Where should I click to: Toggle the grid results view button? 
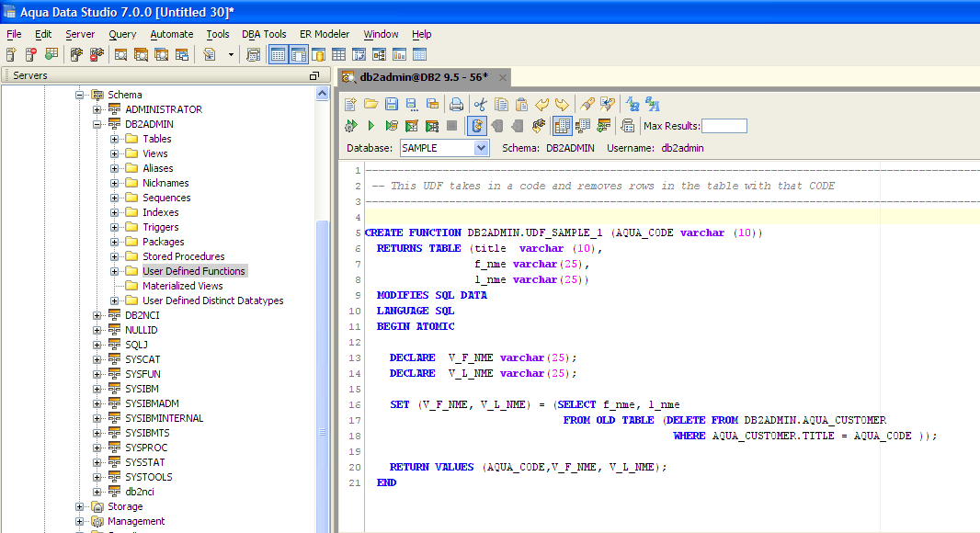[562, 126]
